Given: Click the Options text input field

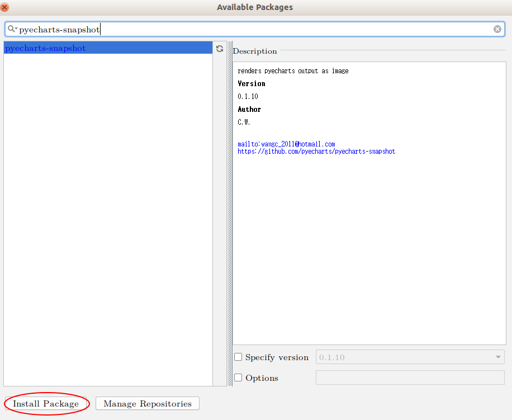Looking at the screenshot, I should [x=410, y=378].
